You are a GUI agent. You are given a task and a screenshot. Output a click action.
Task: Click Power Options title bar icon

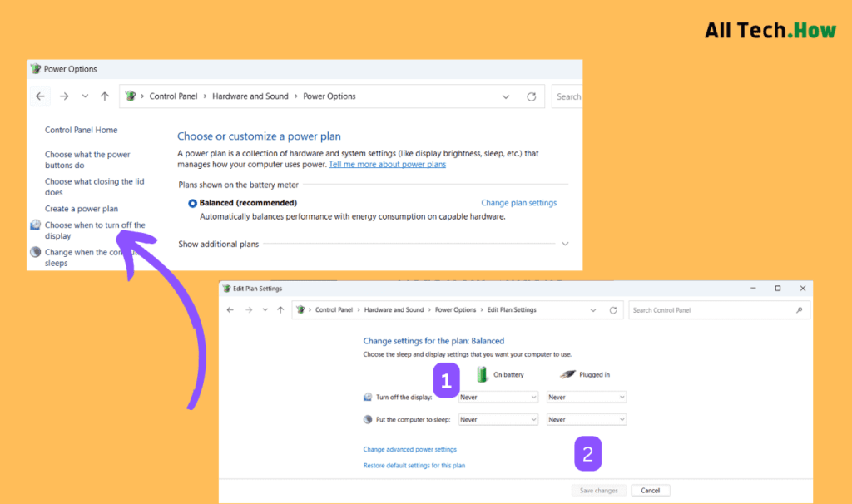coord(36,69)
